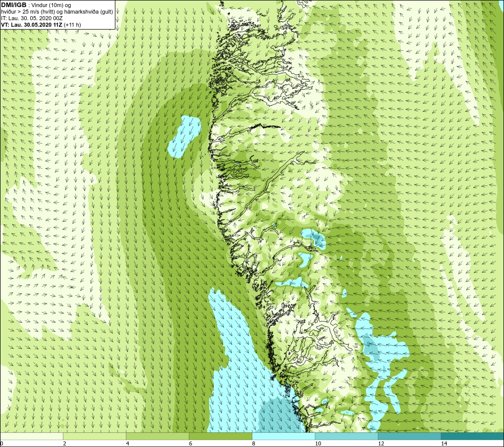The image size is (504, 447).
Task: Click the 8–10 m/s light cyan legend swatch
Action: coord(283,436)
